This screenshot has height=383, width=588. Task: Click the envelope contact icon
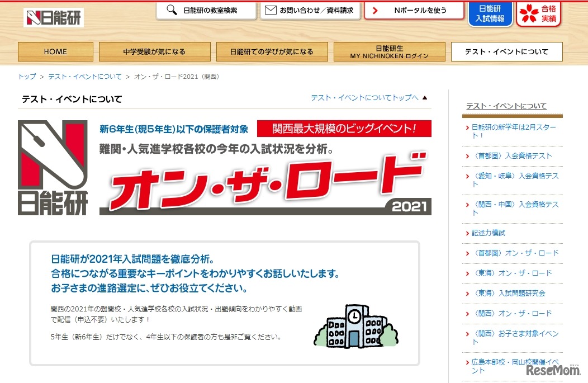(271, 10)
